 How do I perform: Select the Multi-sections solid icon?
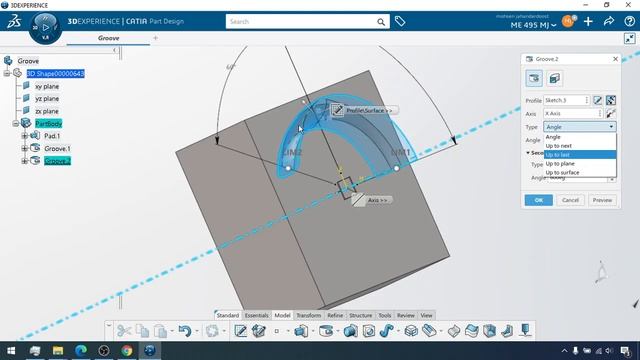pyautogui.click(x=411, y=331)
